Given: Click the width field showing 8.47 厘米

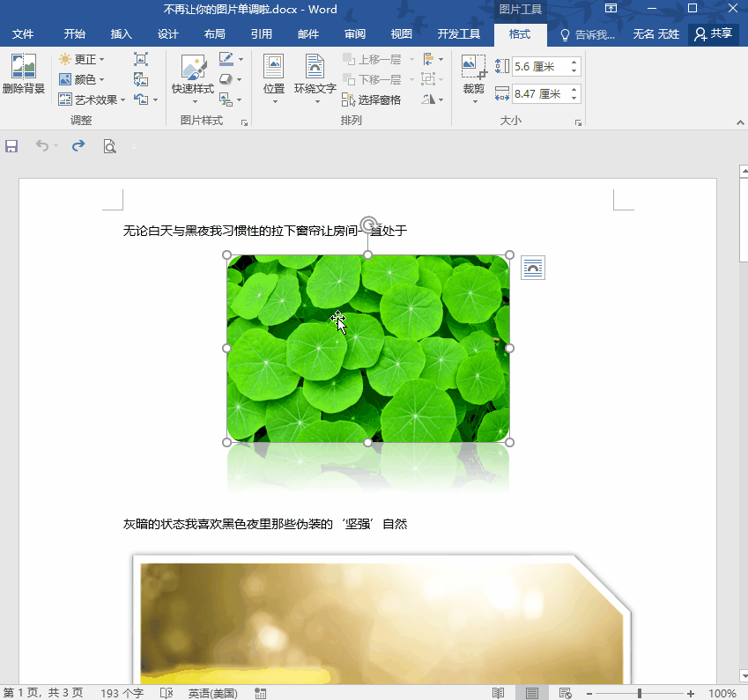Looking at the screenshot, I should coord(540,93).
